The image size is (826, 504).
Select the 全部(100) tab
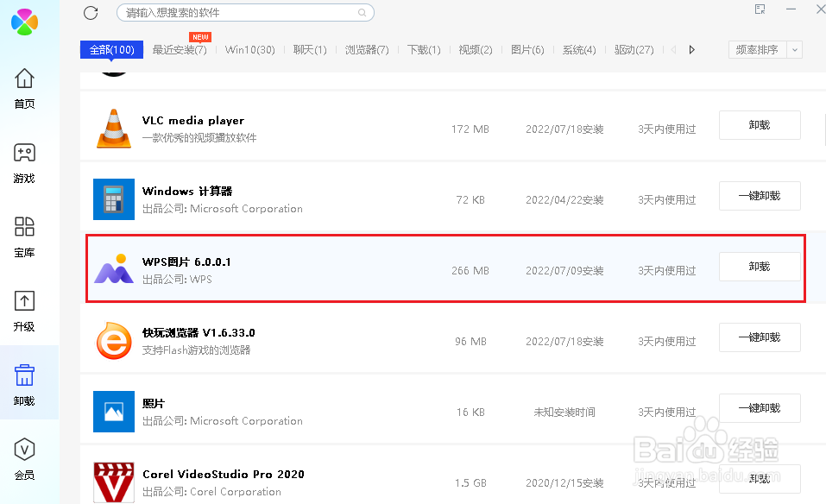(x=111, y=49)
